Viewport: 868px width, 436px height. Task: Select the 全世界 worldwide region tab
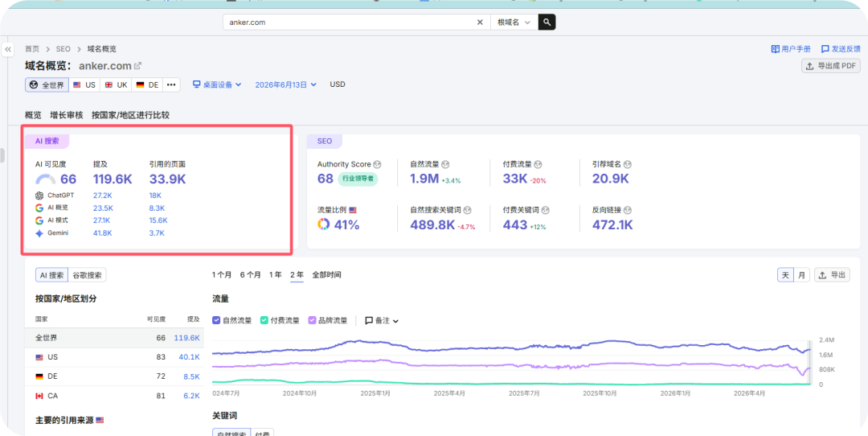coord(47,84)
